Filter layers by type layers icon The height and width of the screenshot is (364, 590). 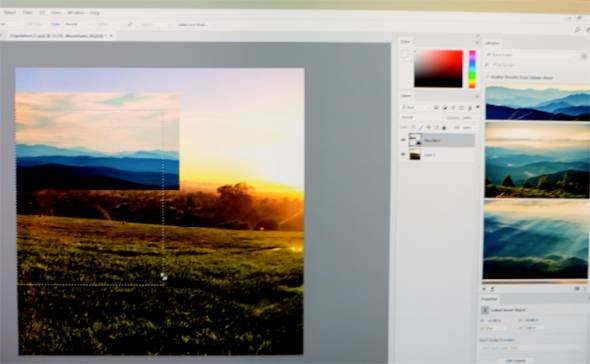(x=453, y=108)
